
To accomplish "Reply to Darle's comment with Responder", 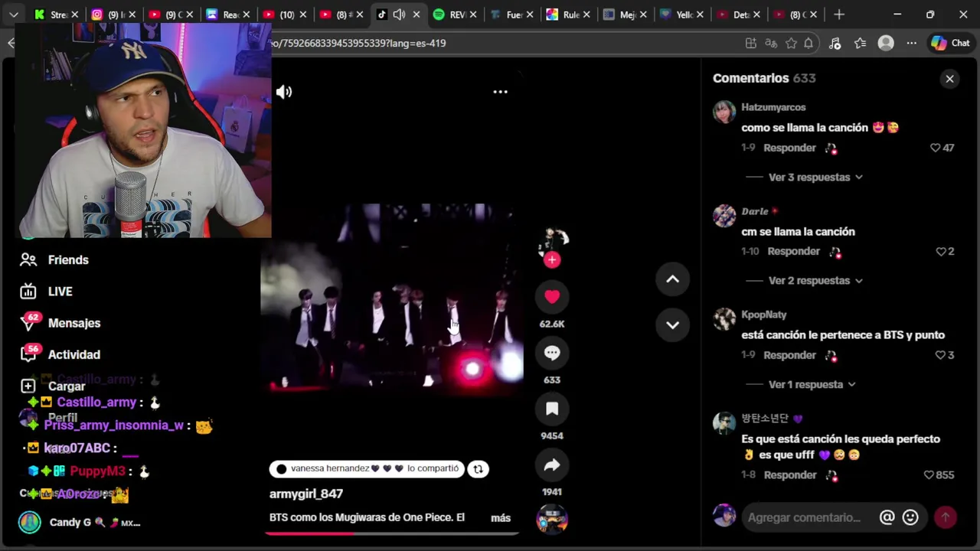I will pos(793,252).
